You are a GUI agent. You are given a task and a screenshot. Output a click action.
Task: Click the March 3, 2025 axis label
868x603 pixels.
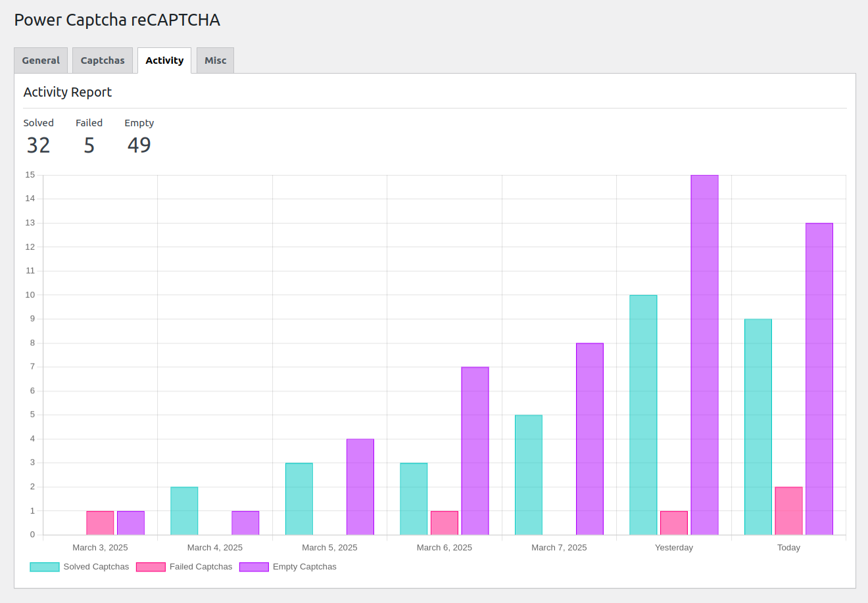click(x=100, y=548)
